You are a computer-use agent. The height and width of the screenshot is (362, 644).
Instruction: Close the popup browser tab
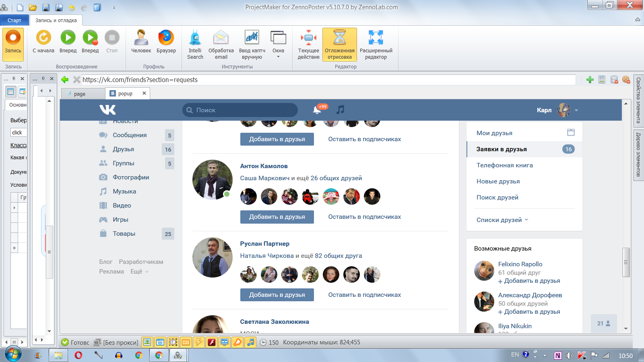pyautogui.click(x=144, y=93)
